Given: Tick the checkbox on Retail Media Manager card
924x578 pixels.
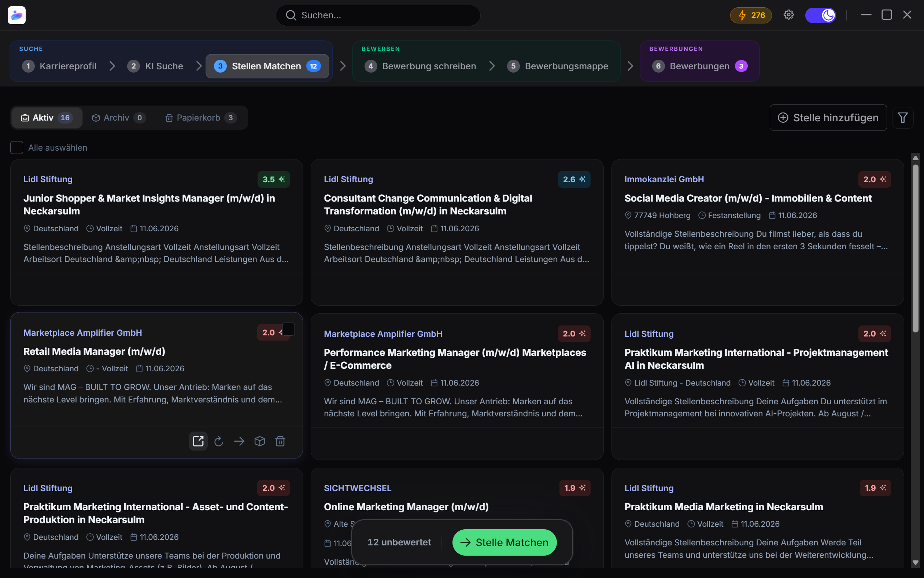Looking at the screenshot, I should pos(288,329).
